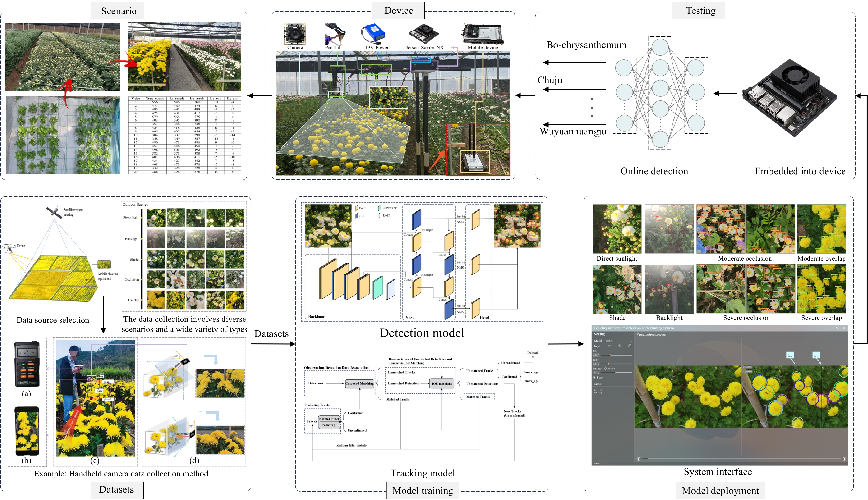Click the Datasets section label at bottom
This screenshot has height=500, width=868.
(x=117, y=490)
